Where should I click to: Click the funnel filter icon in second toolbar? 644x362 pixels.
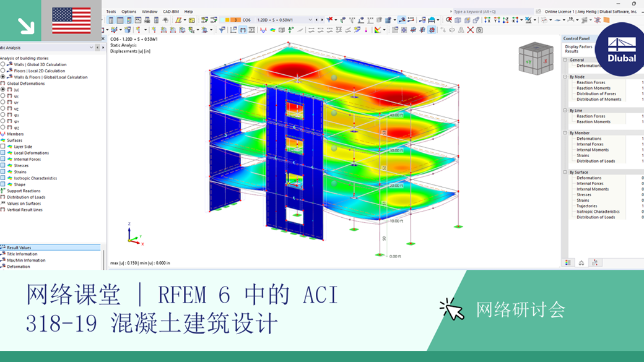point(222,30)
